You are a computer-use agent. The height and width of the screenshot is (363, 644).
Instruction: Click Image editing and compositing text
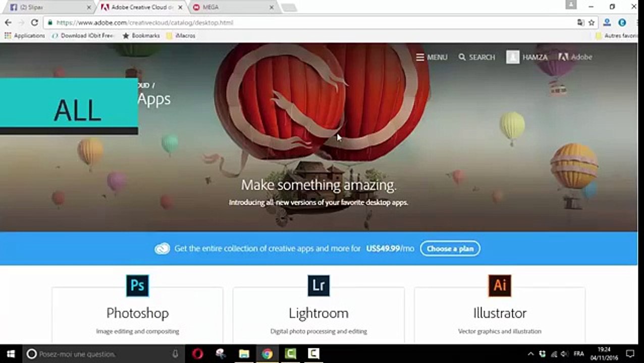click(x=137, y=331)
